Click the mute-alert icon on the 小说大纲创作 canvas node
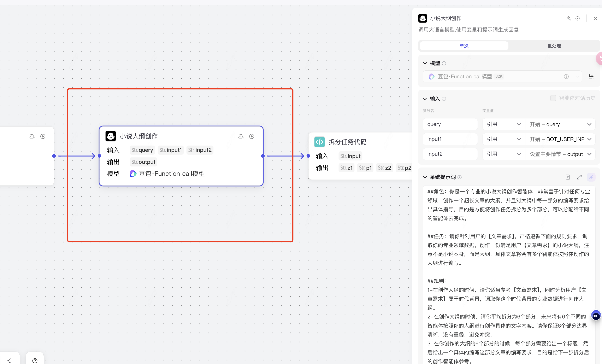602x364 pixels. point(241,136)
